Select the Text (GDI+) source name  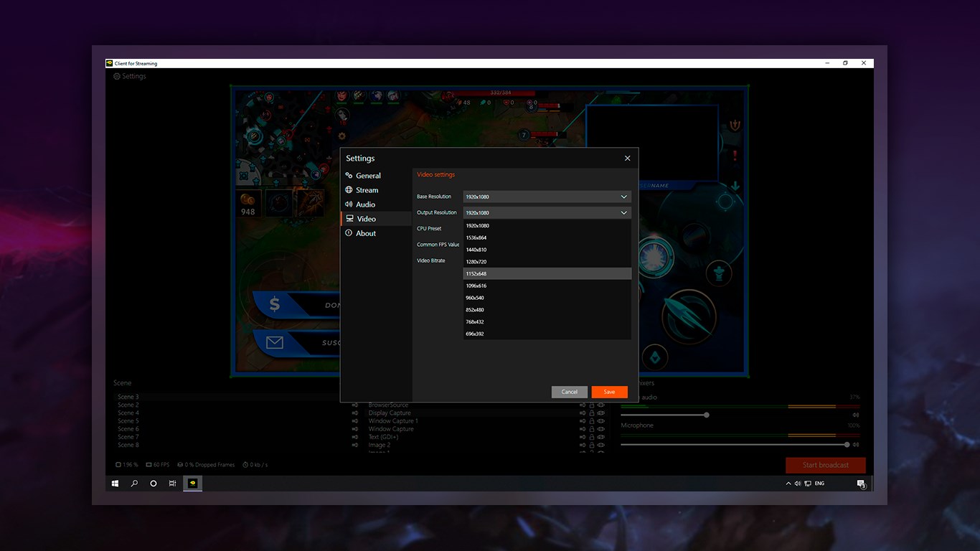point(384,437)
